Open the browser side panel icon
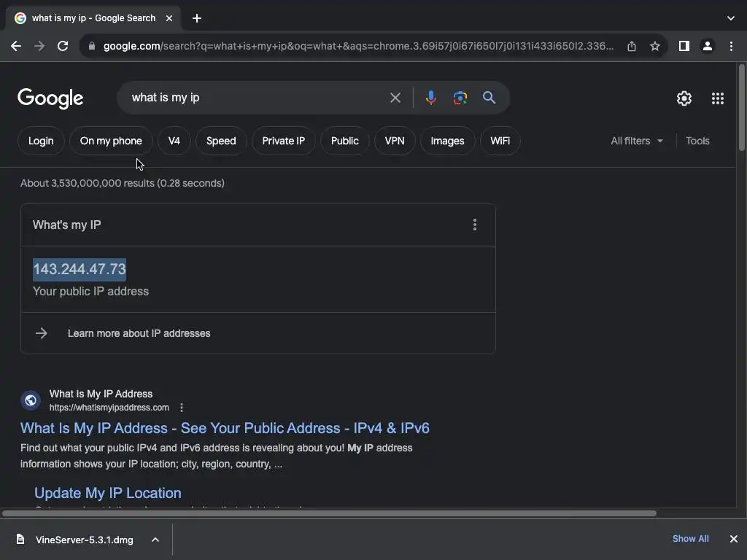The width and height of the screenshot is (747, 560). pos(684,46)
